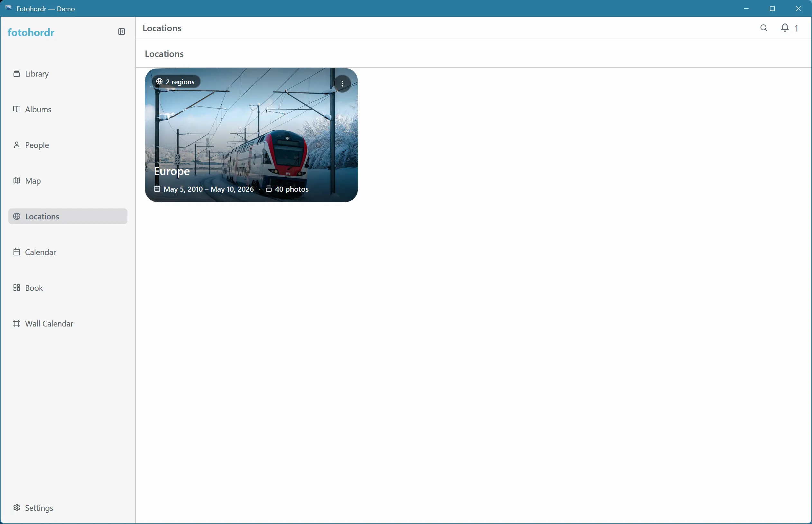Click the 40 photos count
The width and height of the screenshot is (812, 524).
click(x=287, y=189)
